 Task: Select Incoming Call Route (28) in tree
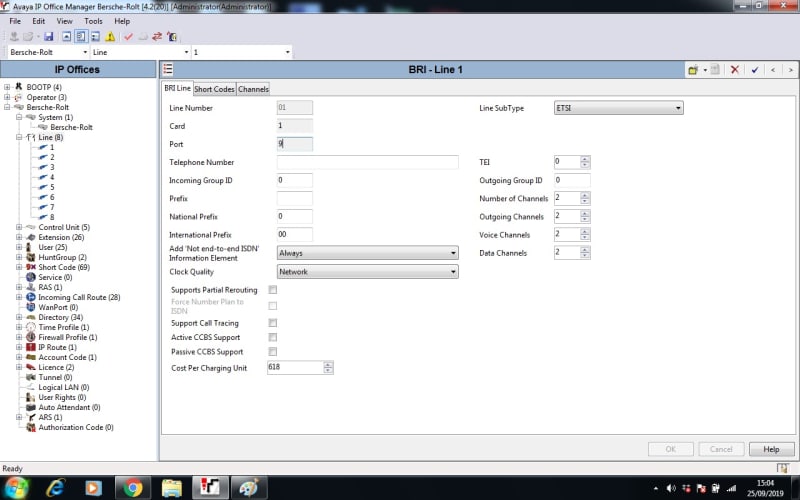tap(79, 297)
